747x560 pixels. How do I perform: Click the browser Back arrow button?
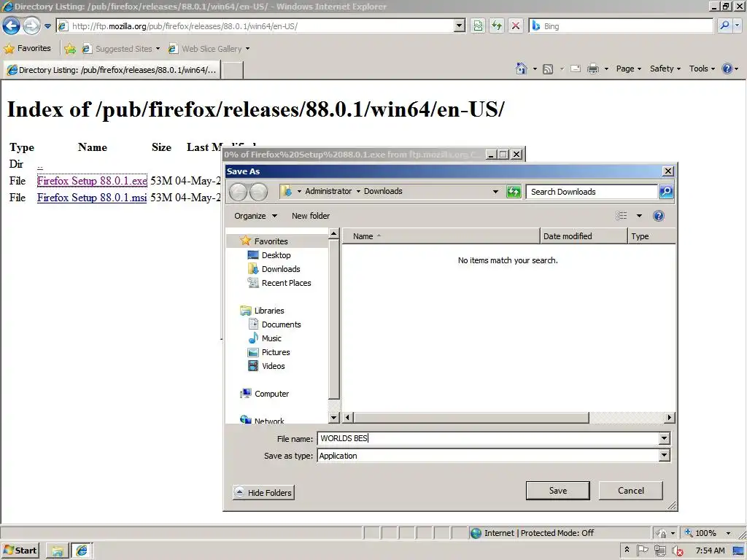(12, 26)
